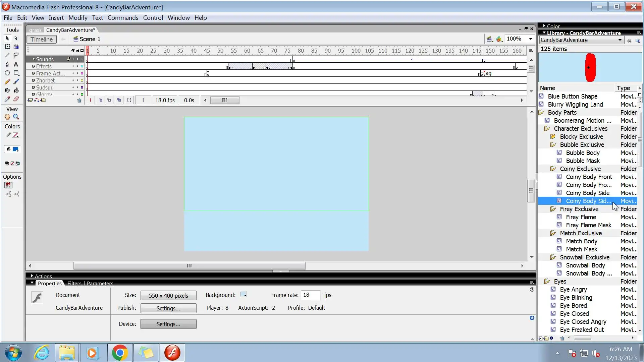
Task: Open the stage zoom percentage dropdown
Action: click(531, 39)
